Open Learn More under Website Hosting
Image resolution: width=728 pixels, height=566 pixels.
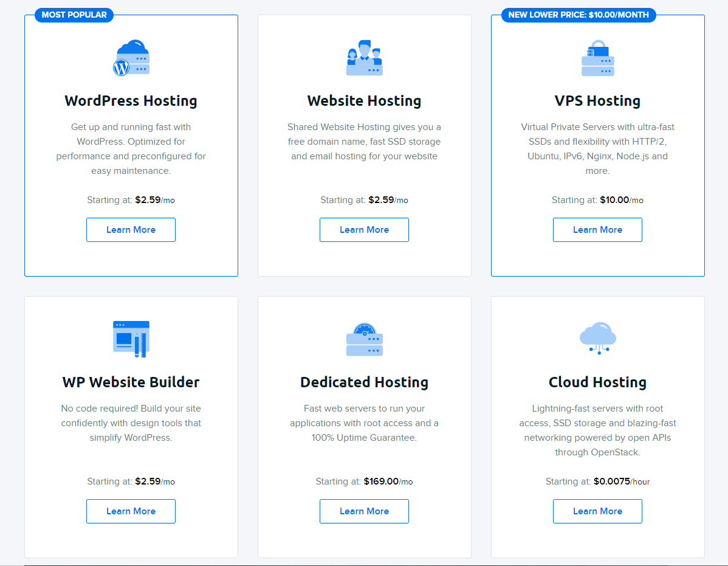pos(364,230)
